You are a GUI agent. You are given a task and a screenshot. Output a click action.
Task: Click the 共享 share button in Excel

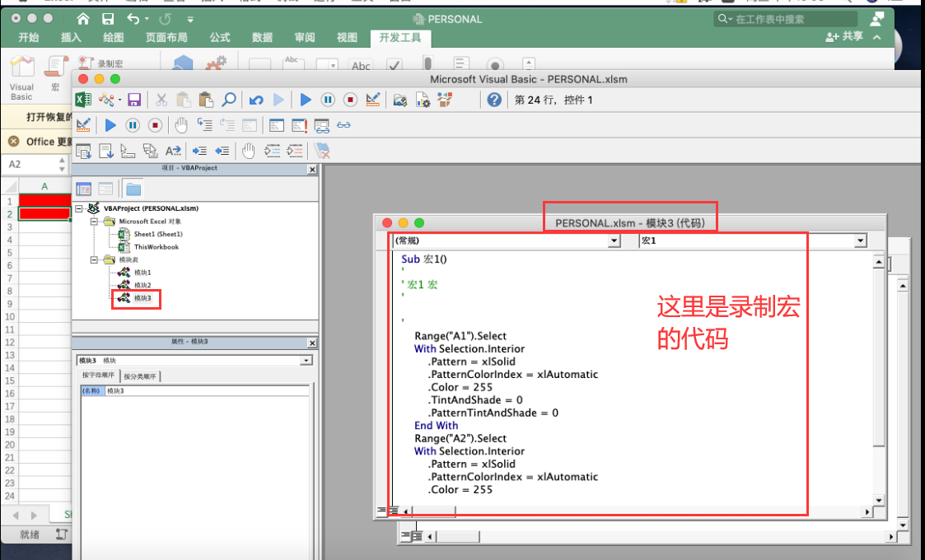pyautogui.click(x=844, y=36)
